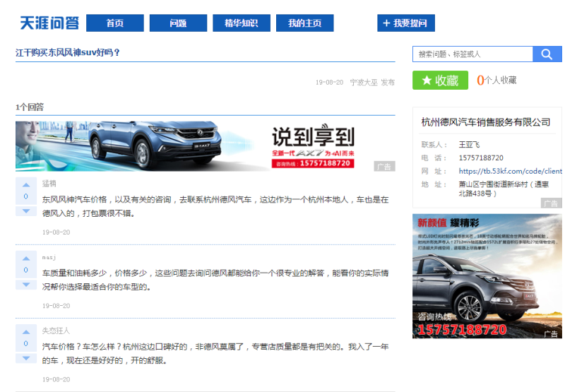Click phone number 15757188720 in company card
The height and width of the screenshot is (392, 565).
tap(481, 158)
